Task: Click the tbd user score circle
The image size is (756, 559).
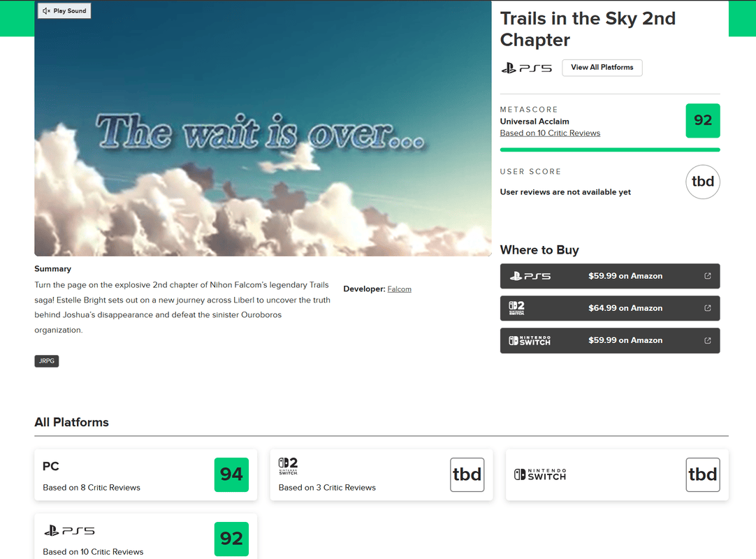Action: (702, 182)
